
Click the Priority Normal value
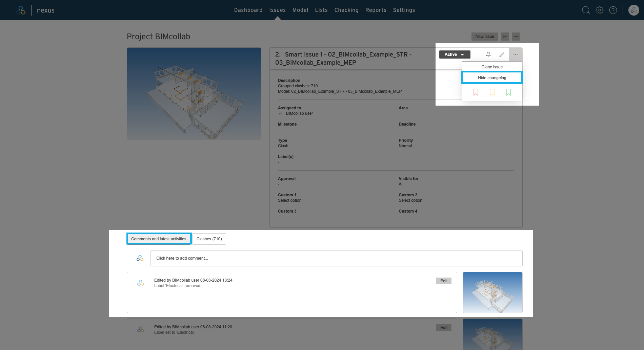pyautogui.click(x=405, y=146)
